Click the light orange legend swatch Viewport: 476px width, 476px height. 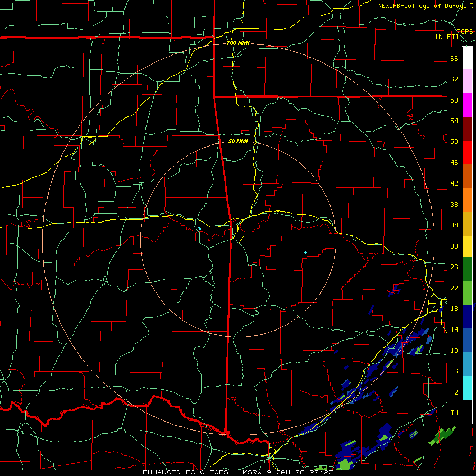(467, 200)
